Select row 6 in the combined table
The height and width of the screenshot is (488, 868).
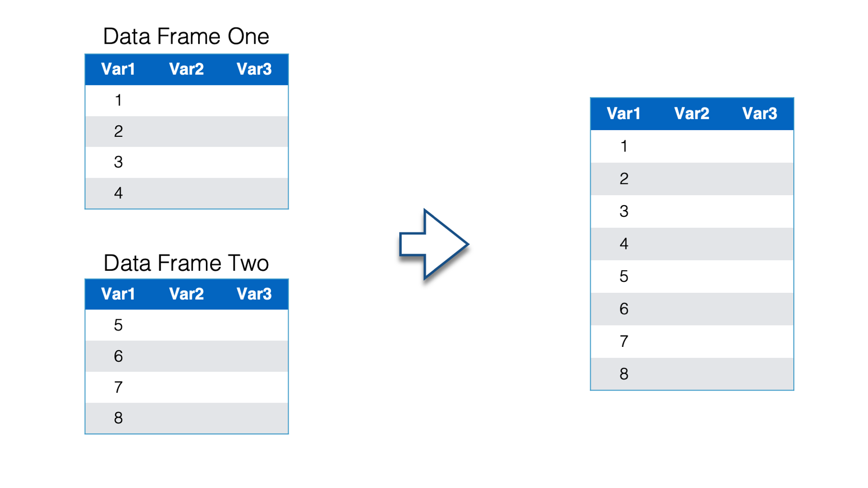point(692,309)
